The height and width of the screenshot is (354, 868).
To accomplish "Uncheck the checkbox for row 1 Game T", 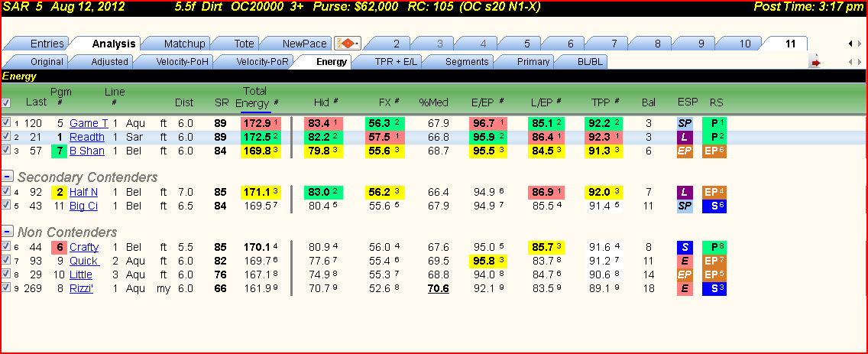I will 5,122.
